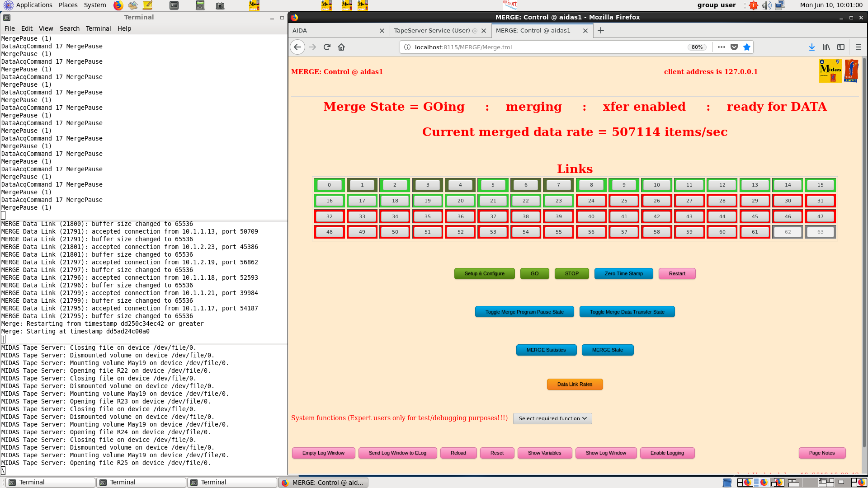Image resolution: width=868 pixels, height=488 pixels.
Task: Expand the Select required function dropdown
Action: (552, 418)
